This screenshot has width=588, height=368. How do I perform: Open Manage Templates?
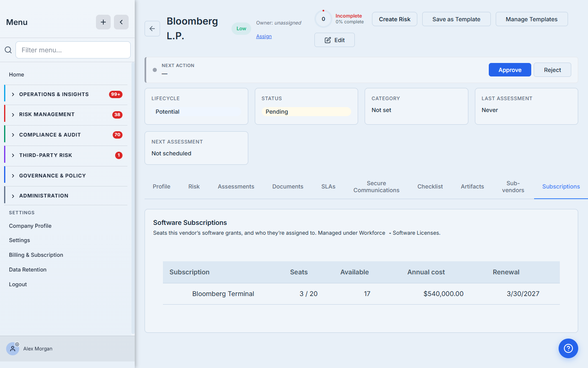(x=532, y=19)
